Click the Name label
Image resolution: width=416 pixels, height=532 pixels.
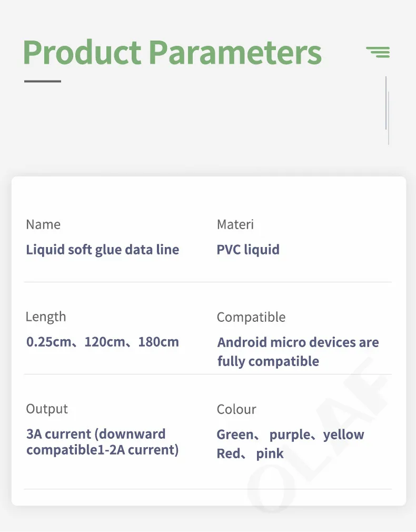point(43,224)
